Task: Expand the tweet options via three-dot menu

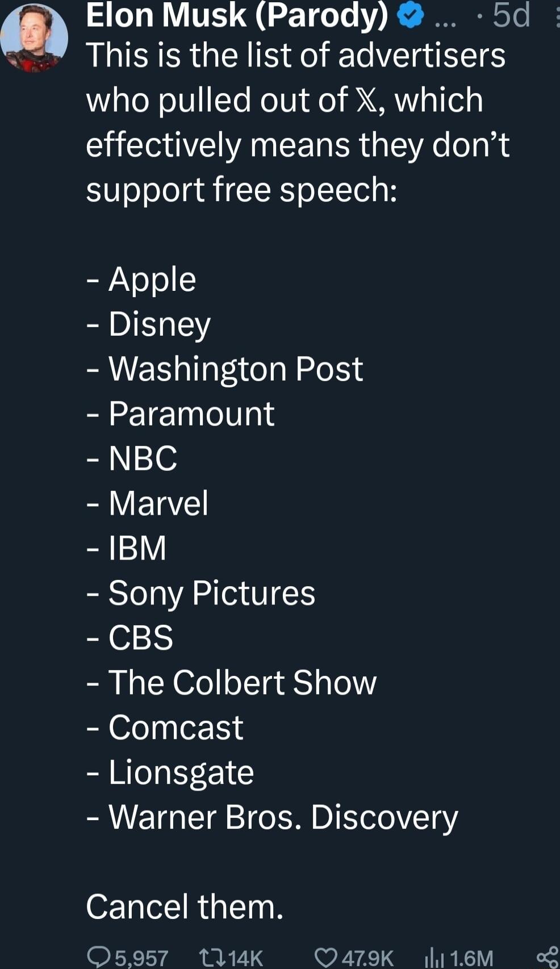Action: 558,17
